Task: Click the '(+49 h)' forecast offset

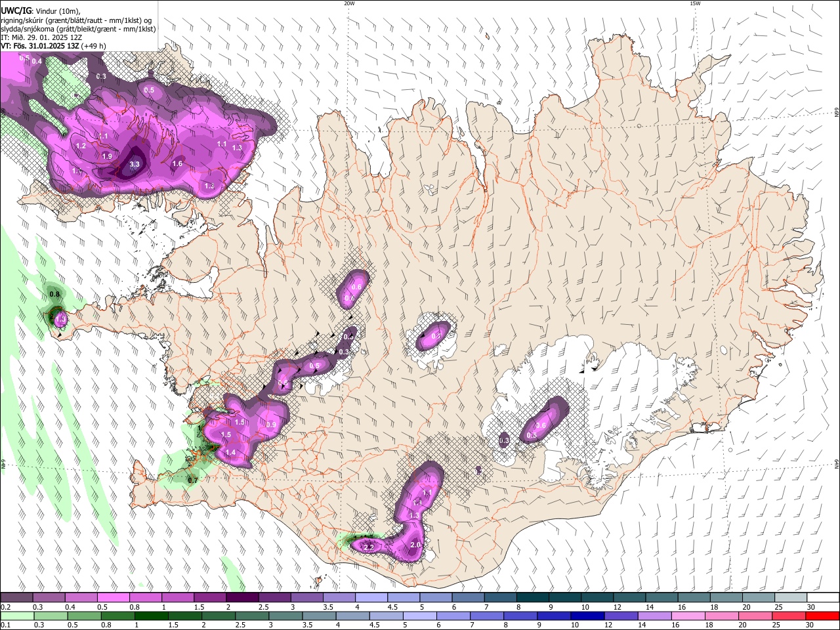Action: tap(94, 46)
